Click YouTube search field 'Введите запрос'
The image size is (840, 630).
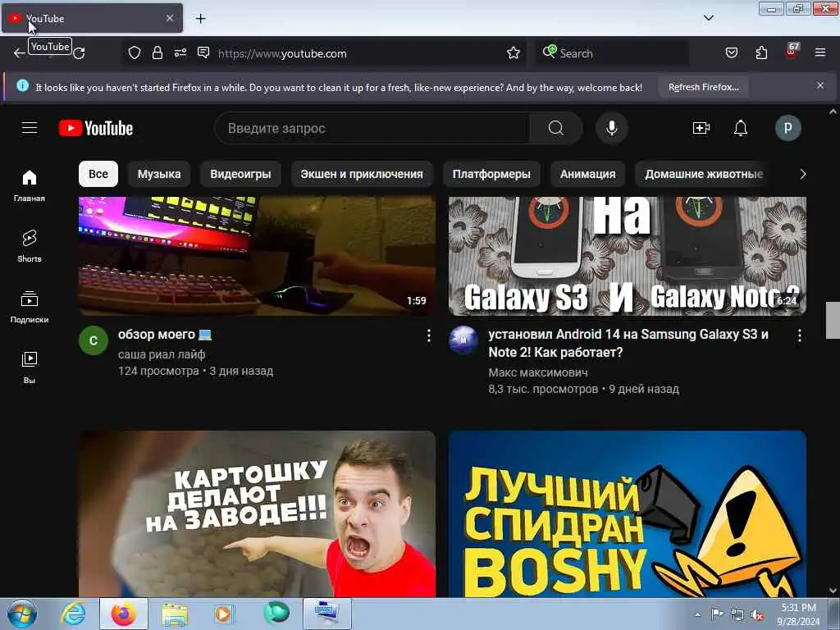coord(372,128)
